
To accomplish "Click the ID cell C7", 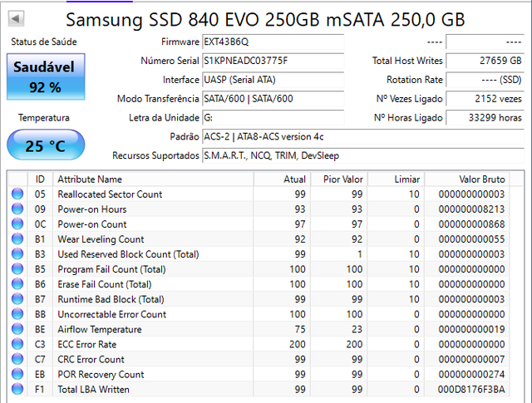I will point(40,359).
